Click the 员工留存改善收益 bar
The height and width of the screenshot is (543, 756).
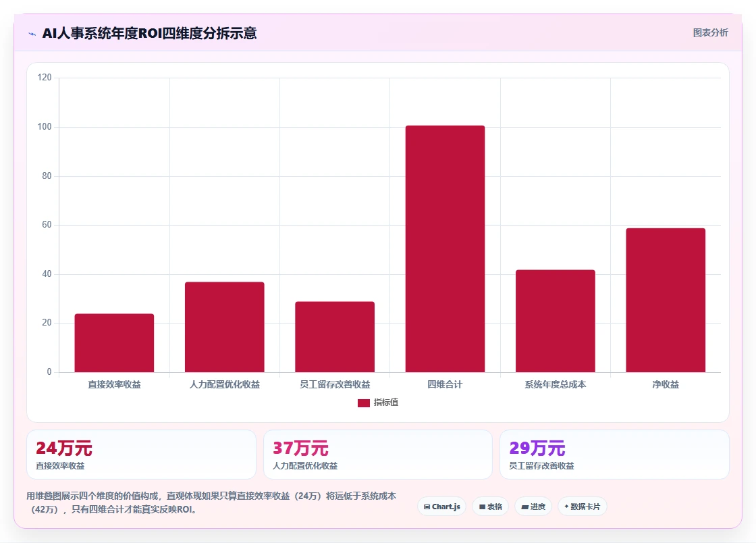click(x=335, y=336)
